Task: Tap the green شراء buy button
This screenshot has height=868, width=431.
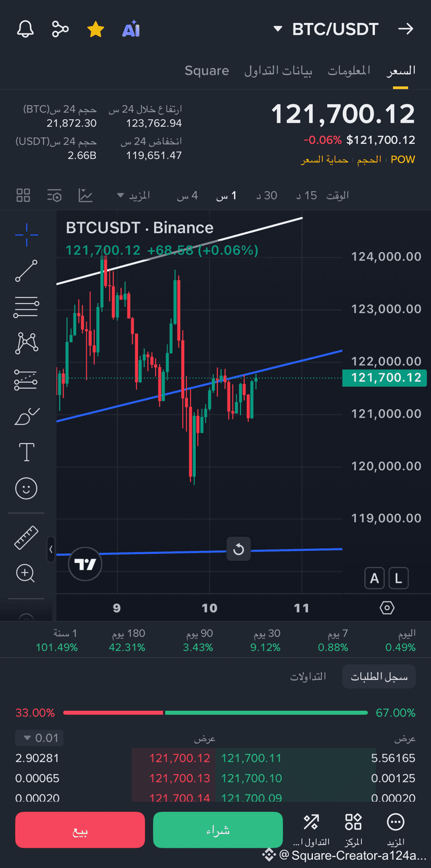Action: [x=218, y=830]
